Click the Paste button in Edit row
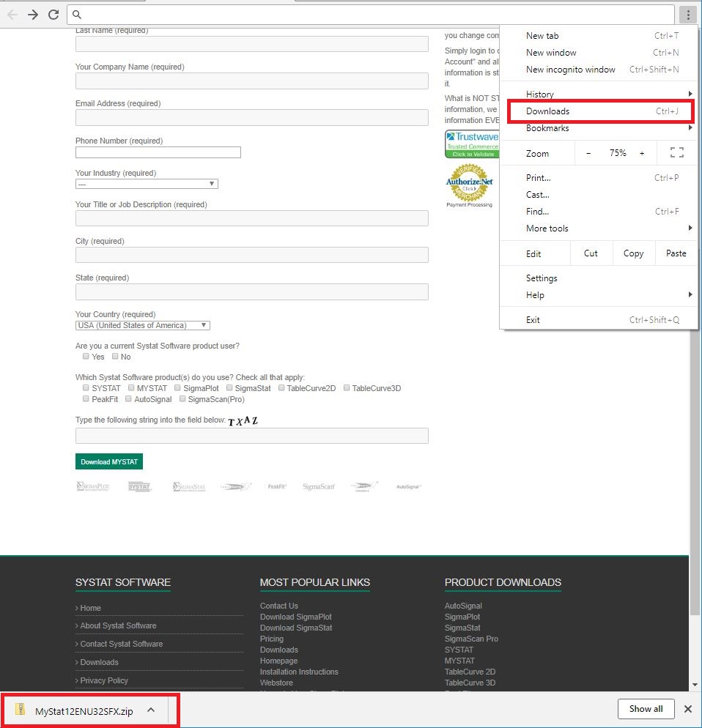The height and width of the screenshot is (728, 702). pos(676,253)
